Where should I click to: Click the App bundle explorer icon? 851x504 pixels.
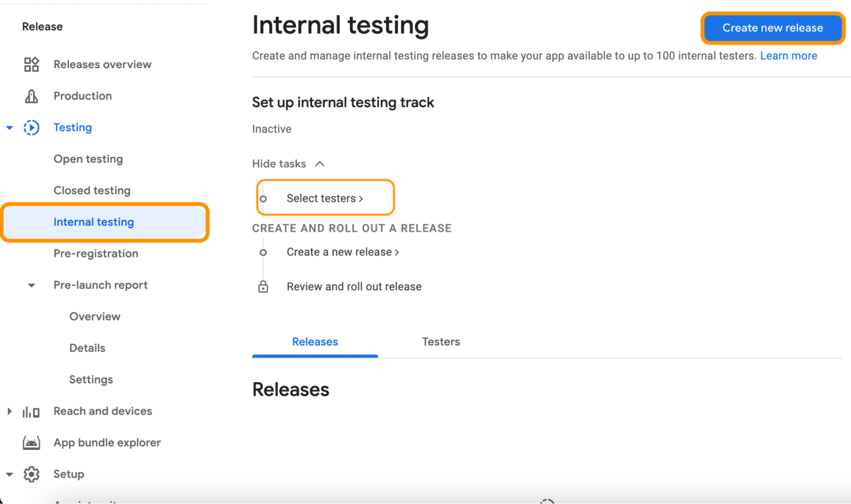coord(31,443)
